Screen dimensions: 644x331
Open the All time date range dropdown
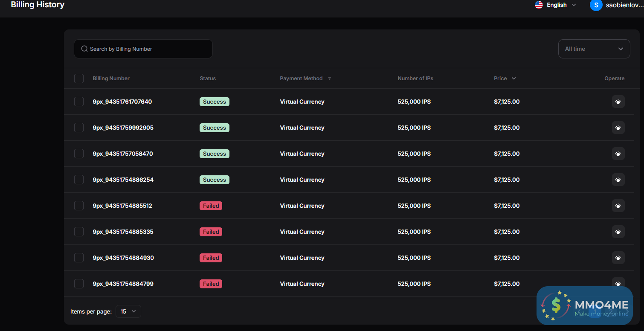[x=594, y=49]
